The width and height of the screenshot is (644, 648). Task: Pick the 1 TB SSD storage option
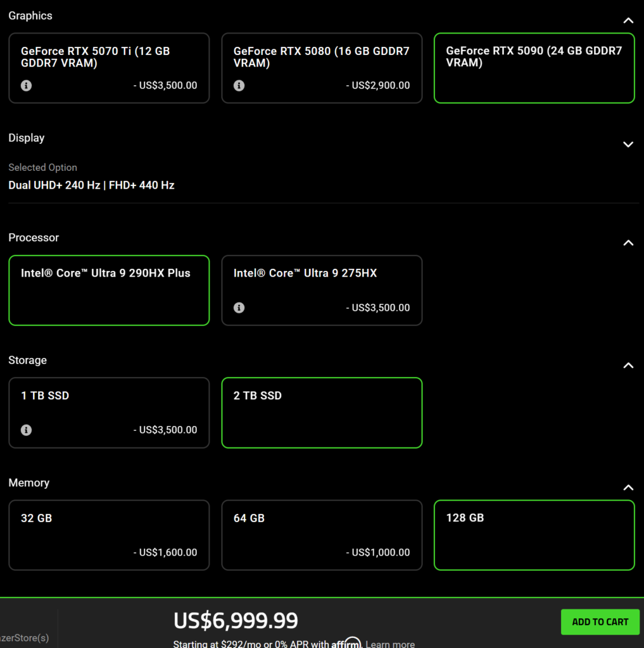point(109,413)
